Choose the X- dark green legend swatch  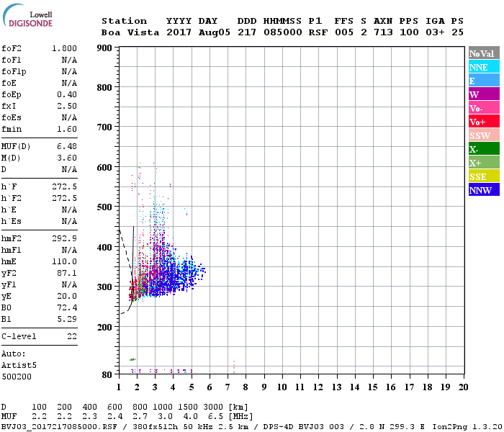[x=483, y=149]
